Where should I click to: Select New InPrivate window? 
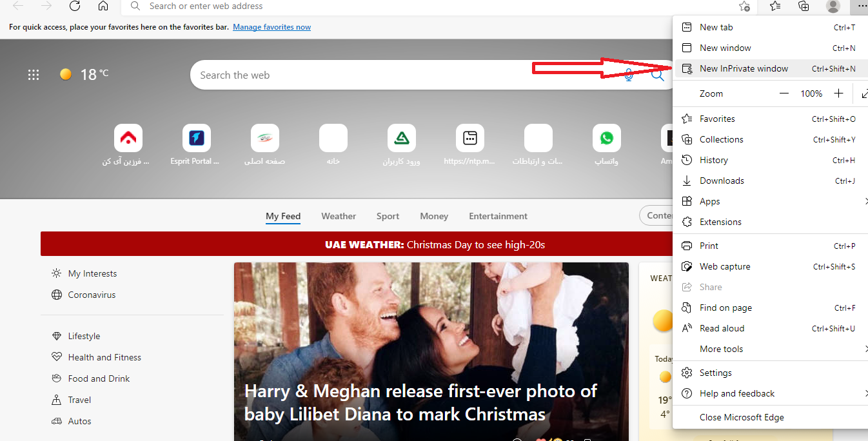point(744,68)
